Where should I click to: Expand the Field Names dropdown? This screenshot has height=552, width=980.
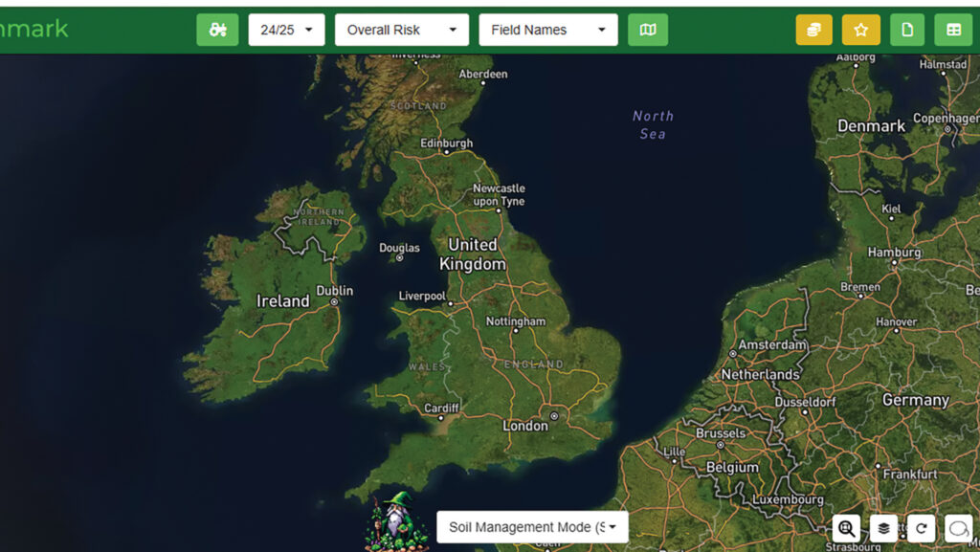click(547, 30)
